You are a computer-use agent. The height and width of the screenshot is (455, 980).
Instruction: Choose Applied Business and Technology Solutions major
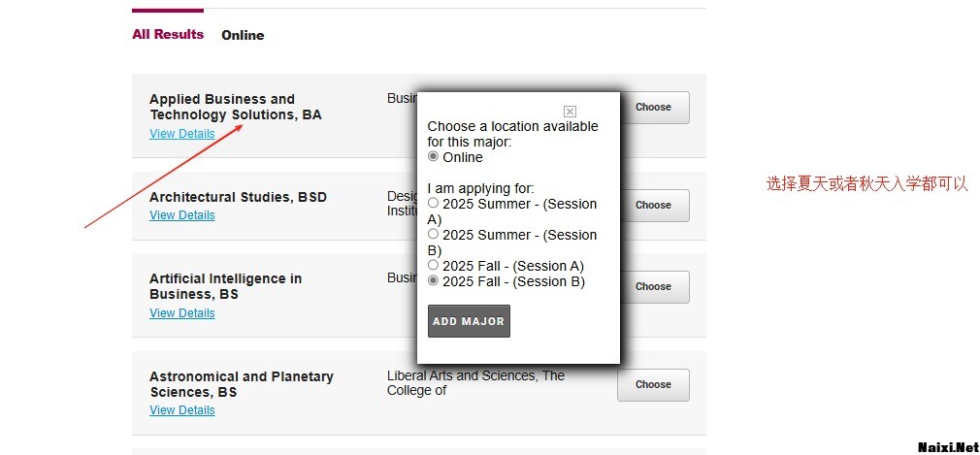click(653, 108)
